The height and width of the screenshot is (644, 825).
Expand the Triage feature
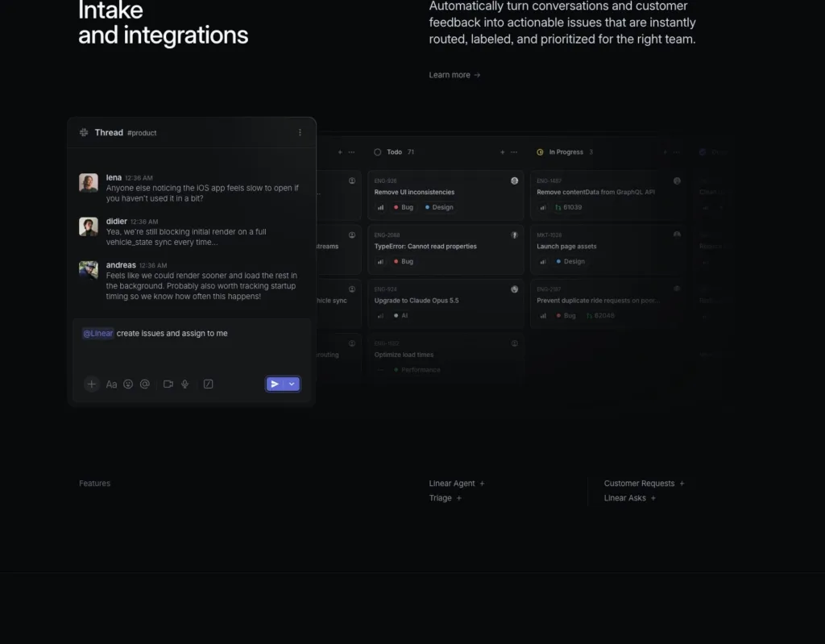coord(445,498)
